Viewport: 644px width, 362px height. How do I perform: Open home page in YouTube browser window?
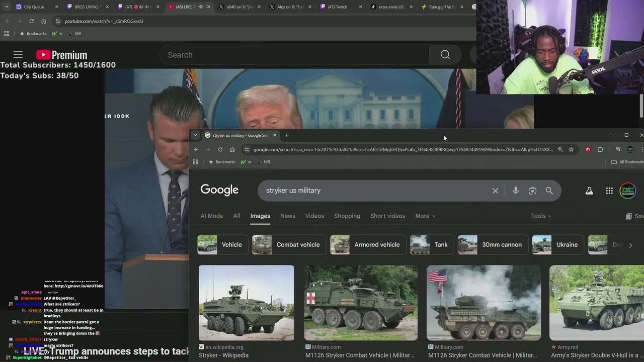pyautogui.click(x=43, y=21)
